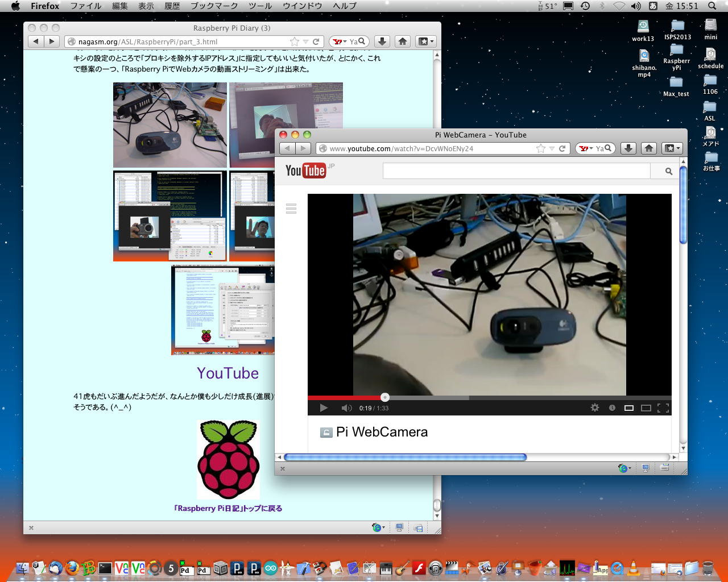Enter fullscreen mode in video player
Screen dimensions: 728x582
663,408
